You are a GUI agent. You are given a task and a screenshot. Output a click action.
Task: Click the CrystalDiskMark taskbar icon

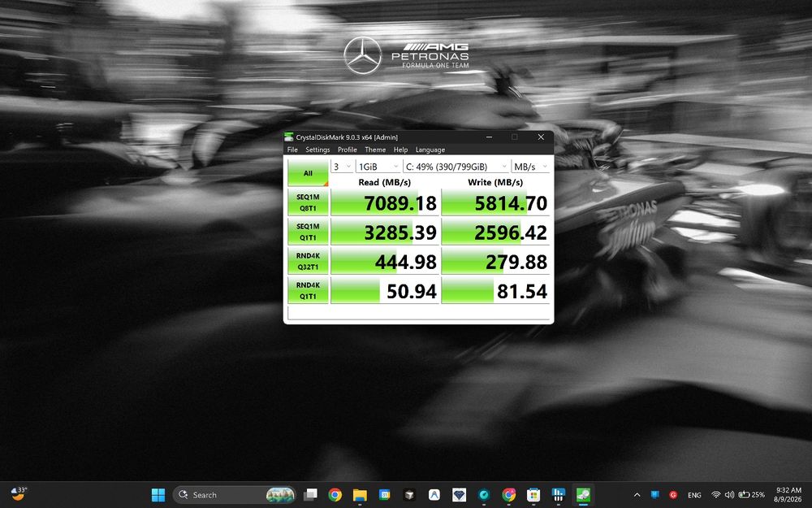click(584, 494)
